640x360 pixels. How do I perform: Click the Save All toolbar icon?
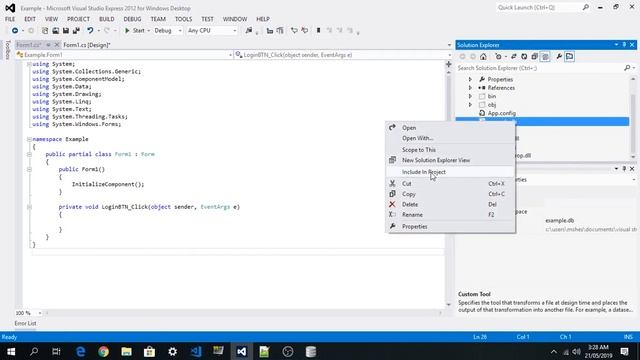(76, 31)
